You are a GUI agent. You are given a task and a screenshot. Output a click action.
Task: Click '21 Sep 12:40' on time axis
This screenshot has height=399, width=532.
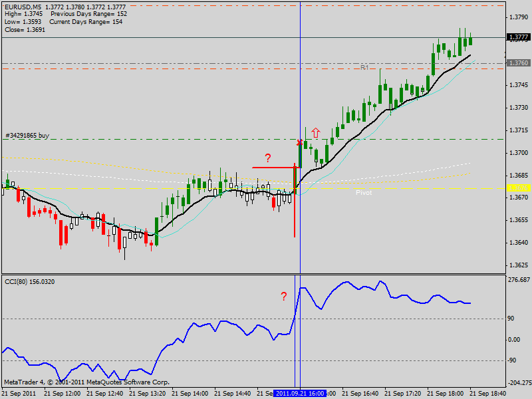click(105, 394)
